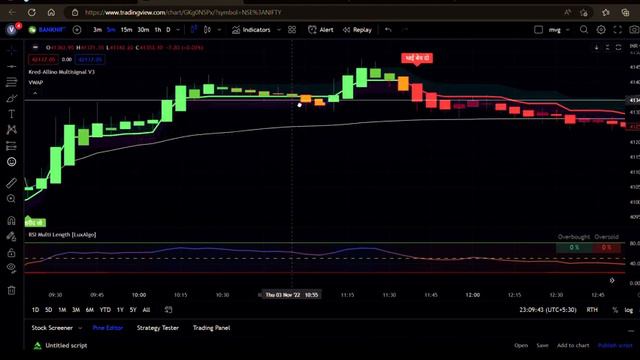Open the BANKNIFTY symbol search
640x360 pixels.
click(x=47, y=30)
